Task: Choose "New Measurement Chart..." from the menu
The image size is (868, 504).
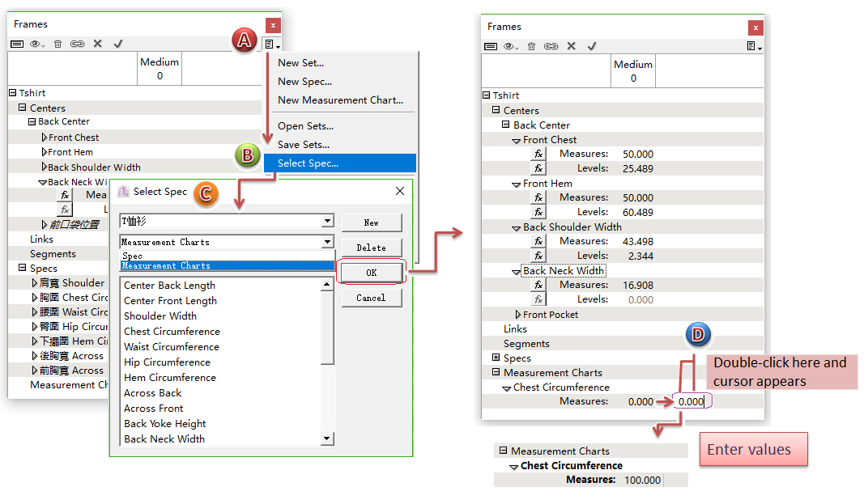Action: 340,100
